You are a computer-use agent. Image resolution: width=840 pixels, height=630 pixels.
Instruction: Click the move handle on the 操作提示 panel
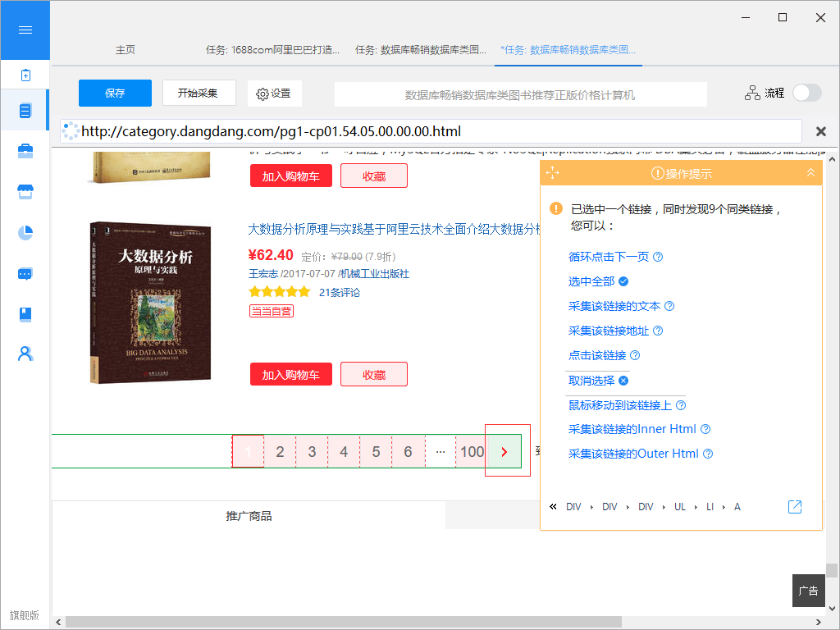(x=552, y=173)
